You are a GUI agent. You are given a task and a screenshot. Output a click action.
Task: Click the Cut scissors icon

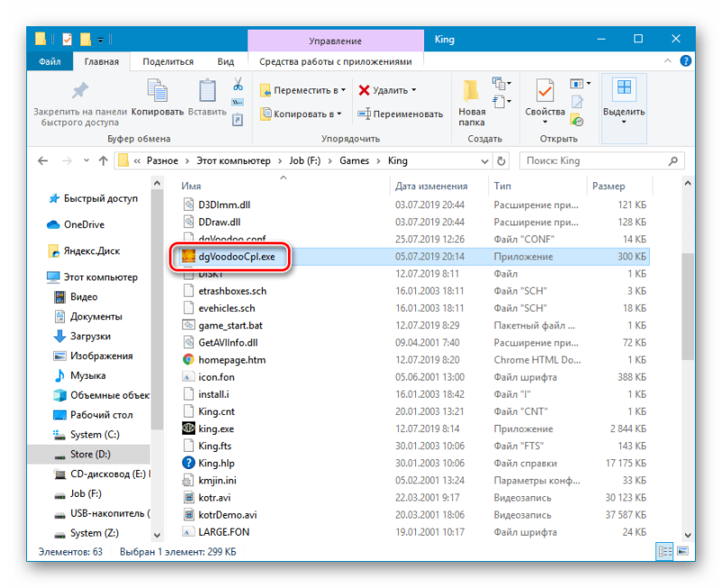tap(237, 84)
